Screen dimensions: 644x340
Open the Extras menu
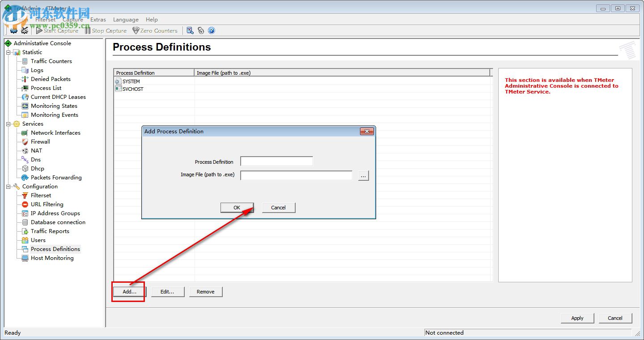(98, 20)
